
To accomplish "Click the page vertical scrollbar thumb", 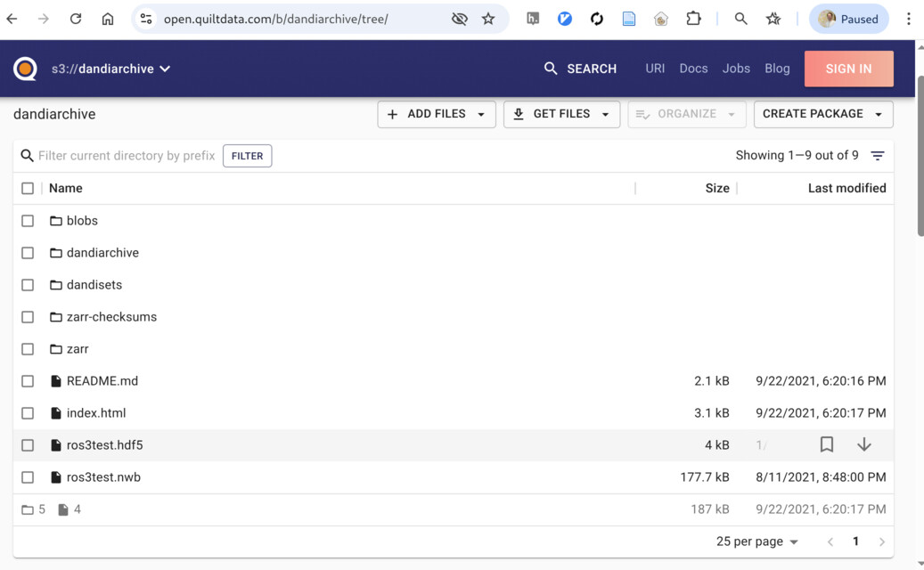I will click(920, 156).
